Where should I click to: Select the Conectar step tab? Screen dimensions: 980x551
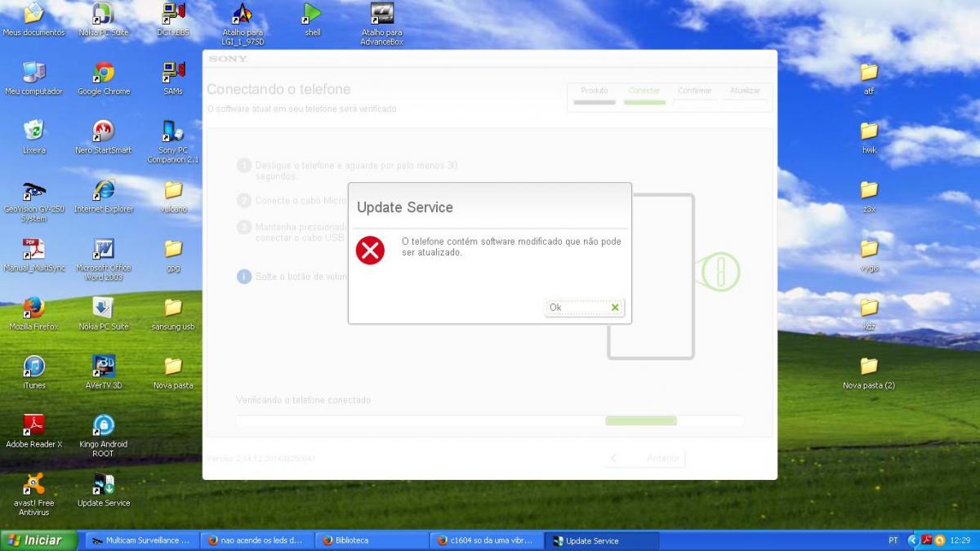pyautogui.click(x=644, y=96)
